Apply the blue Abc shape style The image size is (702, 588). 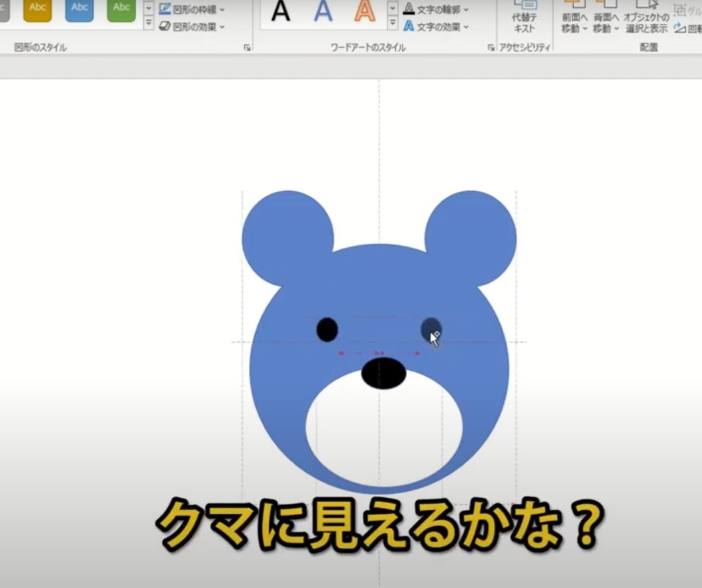79,9
